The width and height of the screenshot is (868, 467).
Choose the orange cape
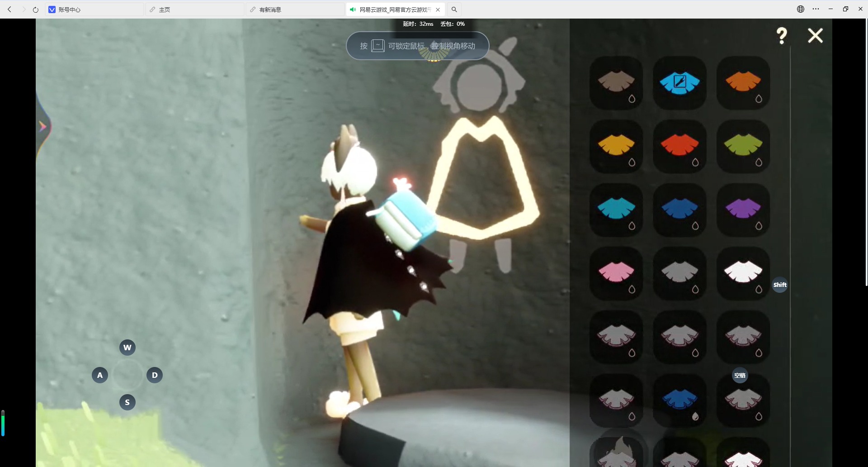click(x=743, y=83)
